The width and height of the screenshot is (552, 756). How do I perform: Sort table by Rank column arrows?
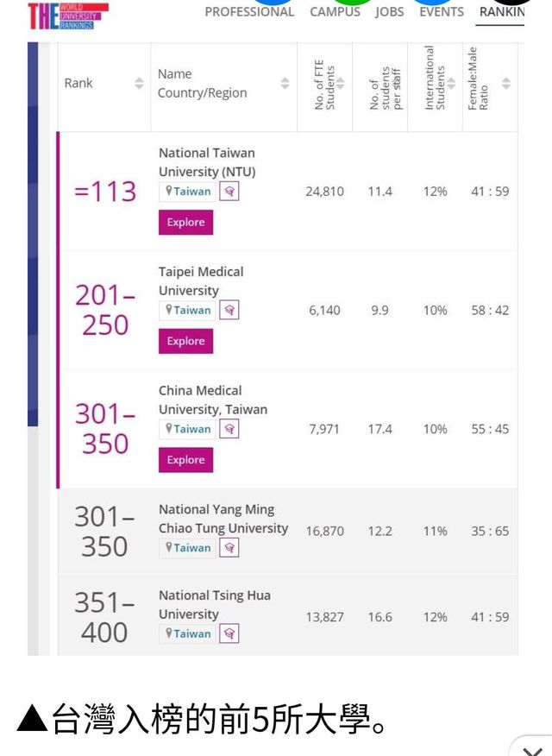139,83
